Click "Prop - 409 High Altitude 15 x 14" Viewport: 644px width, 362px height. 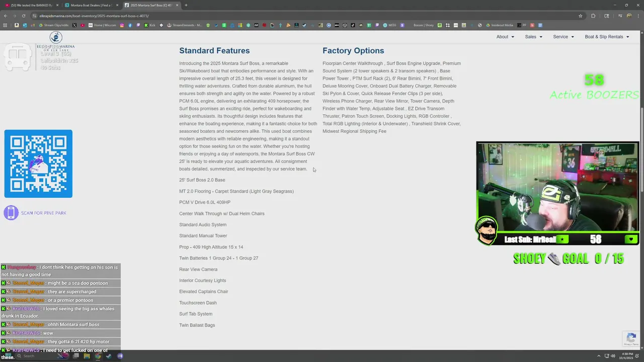pos(211,247)
